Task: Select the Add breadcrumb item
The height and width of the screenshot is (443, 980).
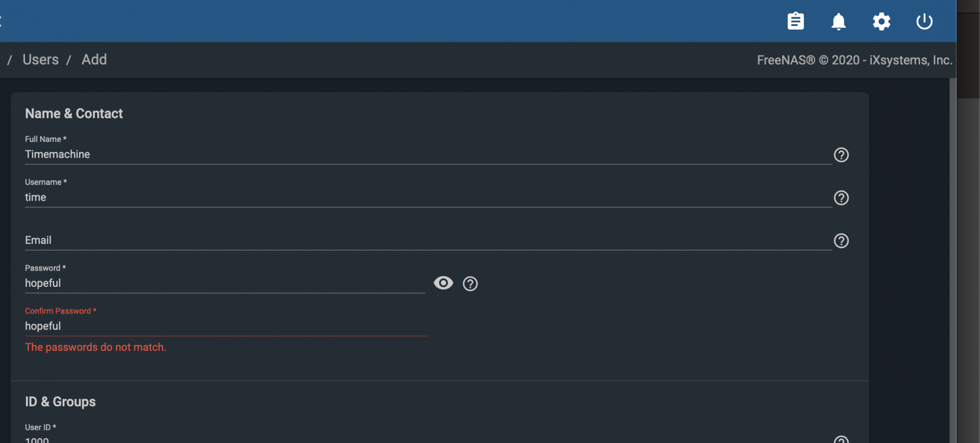Action: point(94,60)
